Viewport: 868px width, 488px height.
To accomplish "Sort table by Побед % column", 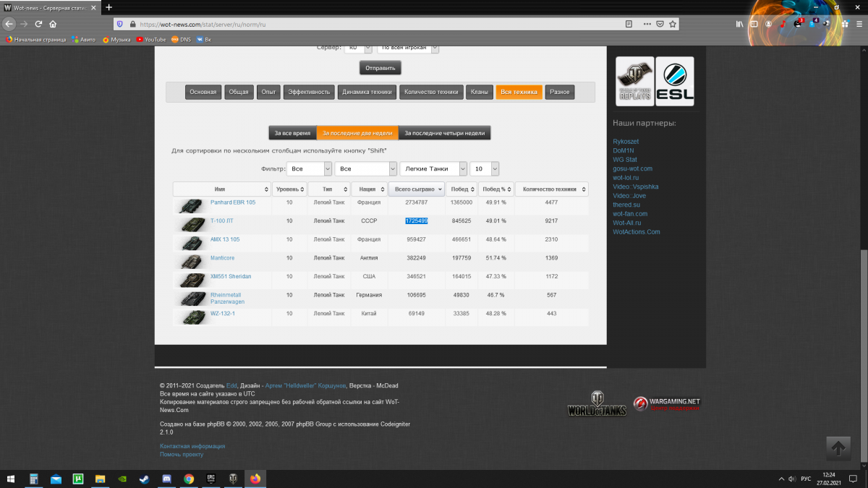I will point(496,189).
